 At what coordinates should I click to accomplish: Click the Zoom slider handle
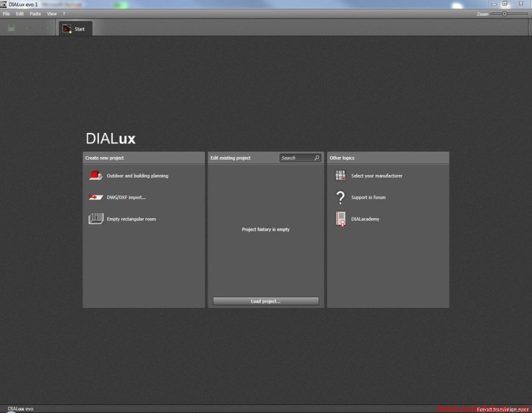[x=505, y=14]
